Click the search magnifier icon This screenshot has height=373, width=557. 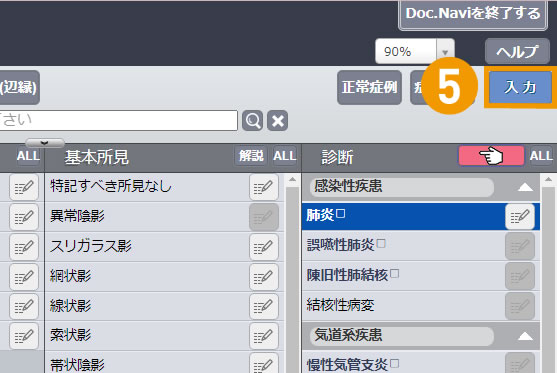[253, 121]
